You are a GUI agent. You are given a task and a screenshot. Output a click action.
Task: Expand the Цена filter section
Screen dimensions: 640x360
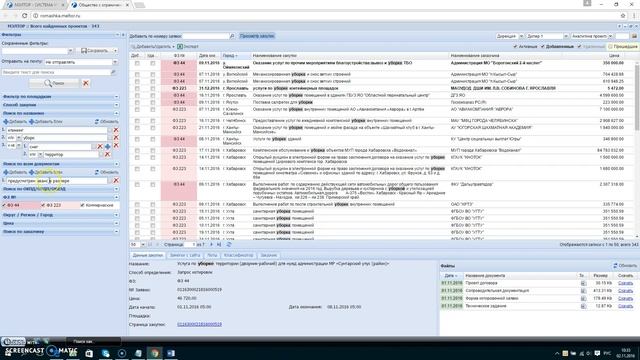[x=116, y=223]
